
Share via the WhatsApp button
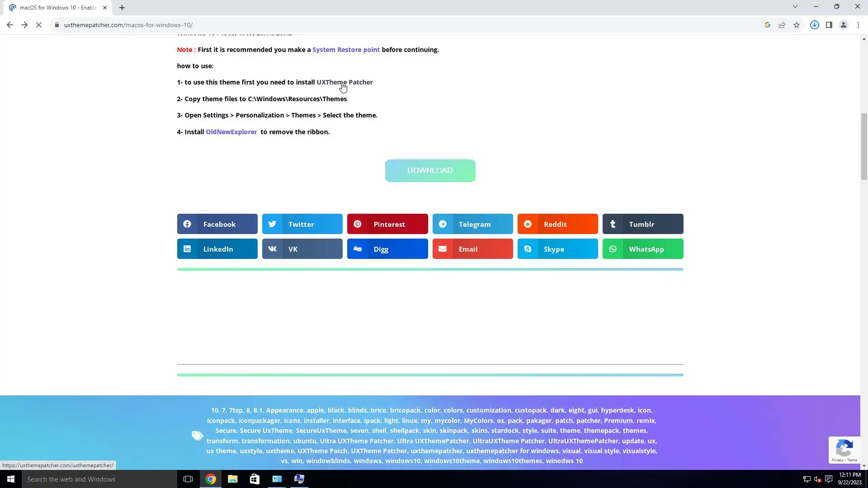(x=642, y=249)
